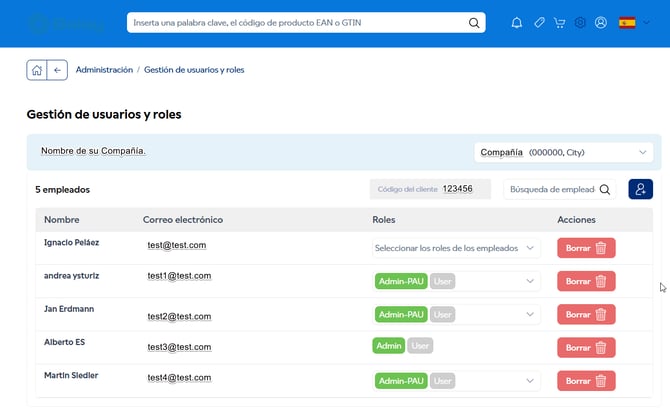Open the user profile icon

601,22
